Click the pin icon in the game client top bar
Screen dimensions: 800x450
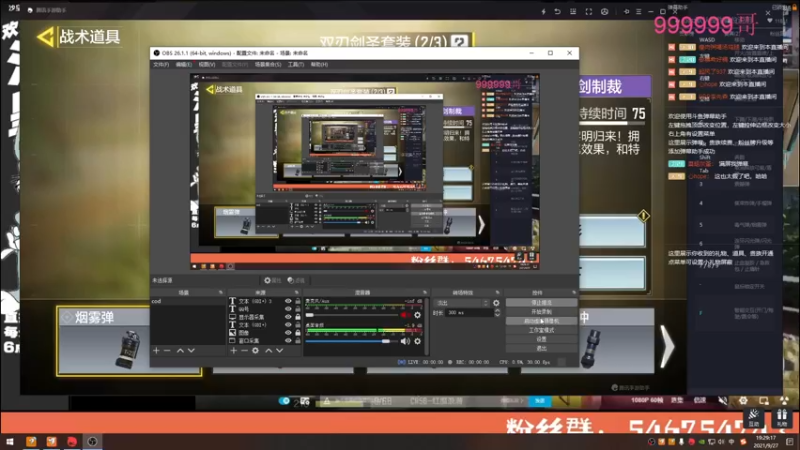(x=626, y=12)
